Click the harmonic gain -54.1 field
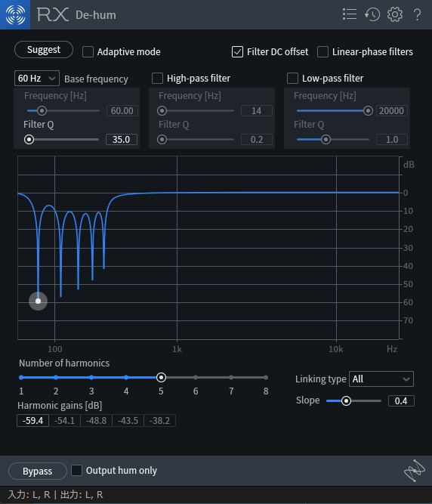Screen dimensions: 432x504 (64, 421)
